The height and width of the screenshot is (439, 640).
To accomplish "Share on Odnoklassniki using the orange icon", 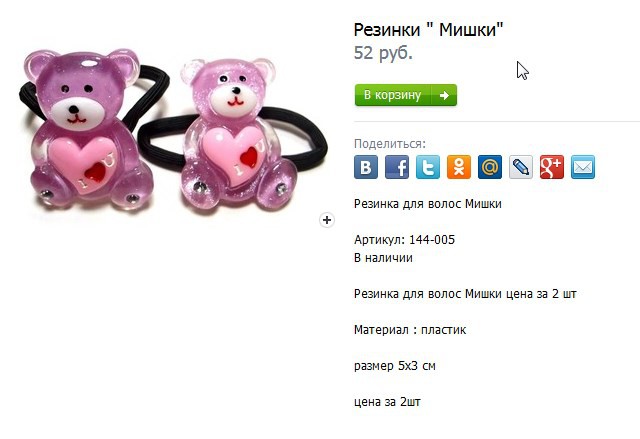I will click(x=459, y=167).
